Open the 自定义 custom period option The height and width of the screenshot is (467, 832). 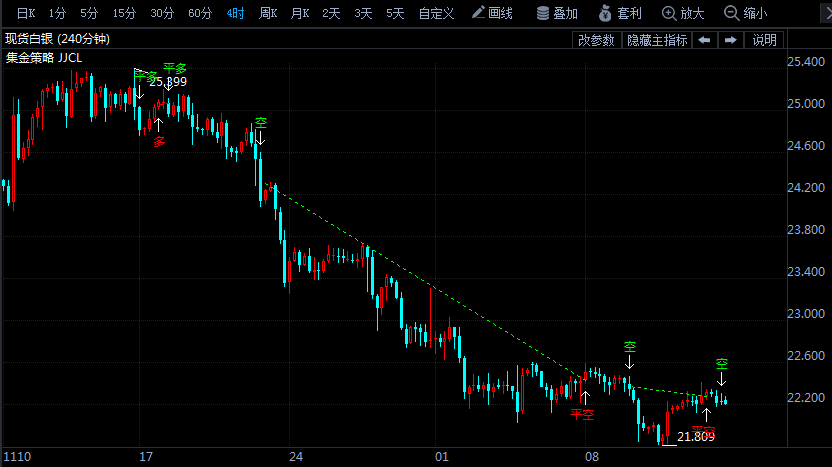click(436, 13)
